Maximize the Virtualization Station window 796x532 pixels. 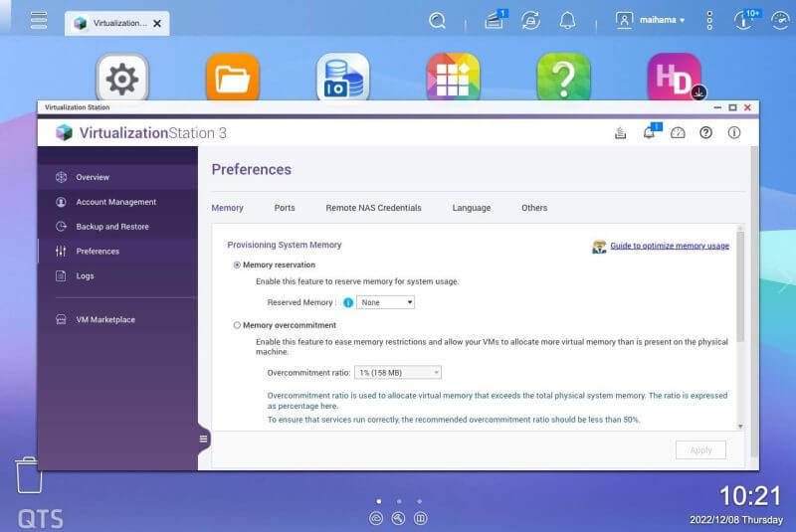tap(732, 107)
